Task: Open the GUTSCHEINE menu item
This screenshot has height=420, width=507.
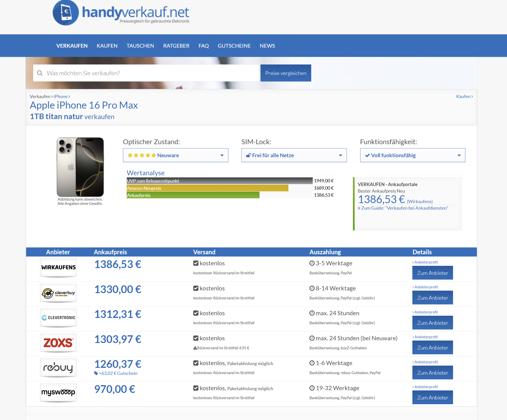Action: 234,46
